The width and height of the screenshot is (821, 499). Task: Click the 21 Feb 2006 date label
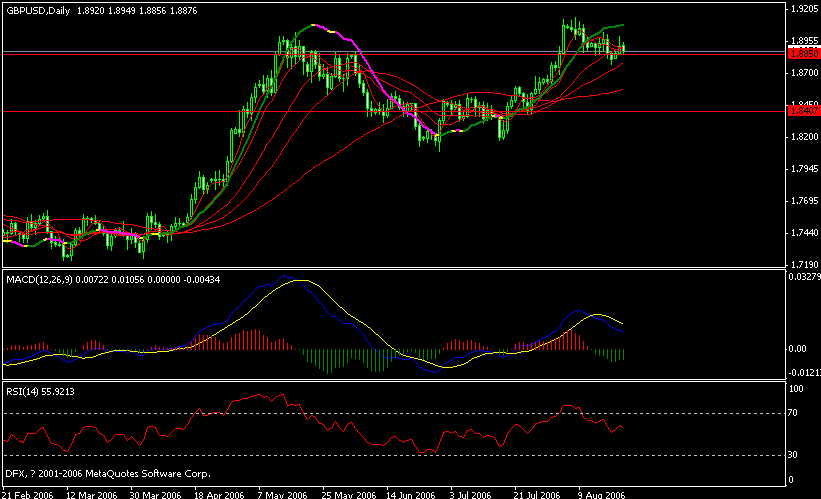click(28, 495)
